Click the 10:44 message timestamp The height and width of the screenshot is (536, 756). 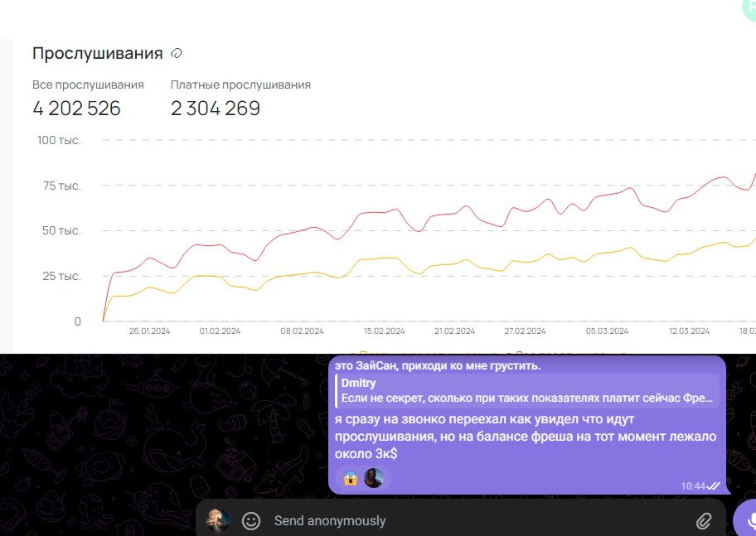[x=692, y=486]
